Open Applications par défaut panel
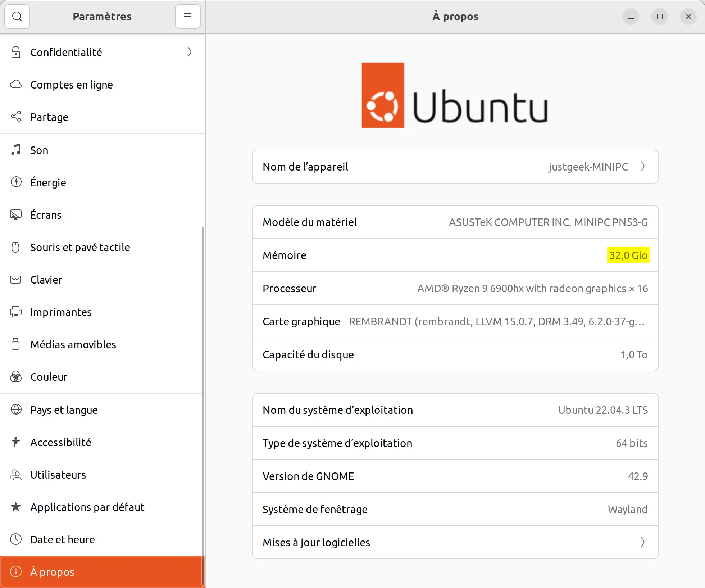This screenshot has height=588, width=705. click(103, 507)
